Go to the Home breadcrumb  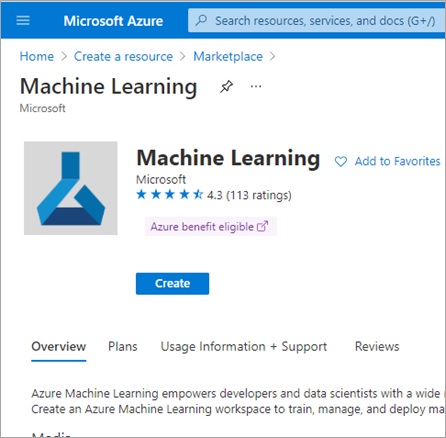(37, 56)
